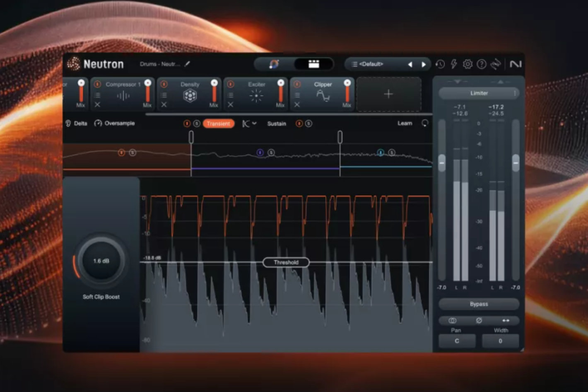Select the Compressor 1 module

pos(123,94)
